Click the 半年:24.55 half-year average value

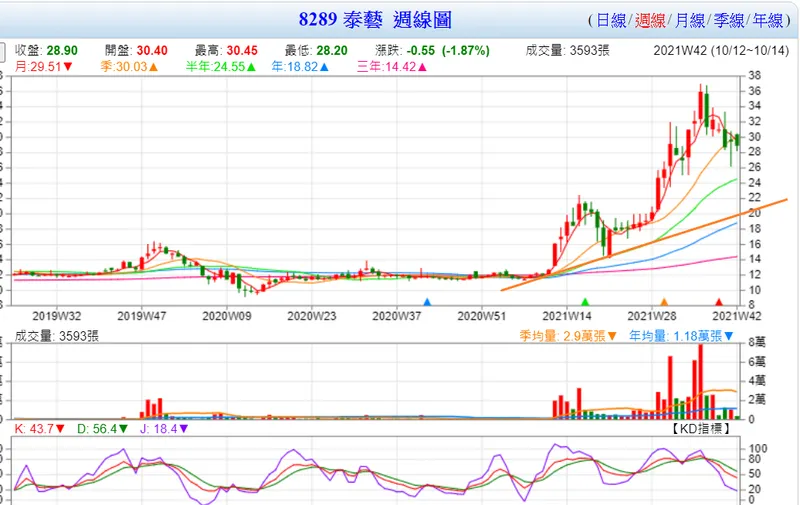(x=220, y=67)
